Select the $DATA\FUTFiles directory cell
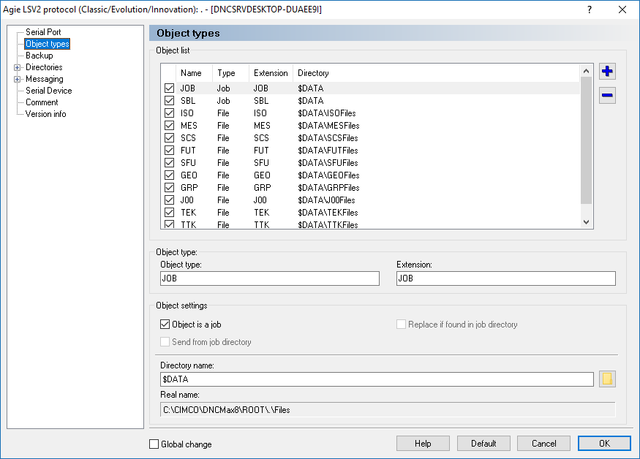The image size is (640, 459). tap(328, 150)
